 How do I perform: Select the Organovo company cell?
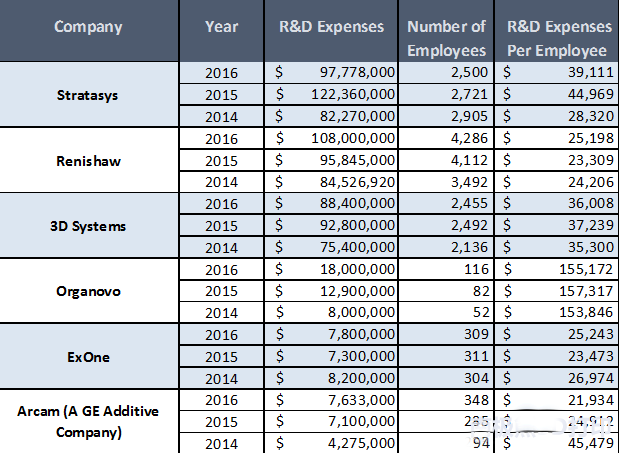[x=89, y=291]
